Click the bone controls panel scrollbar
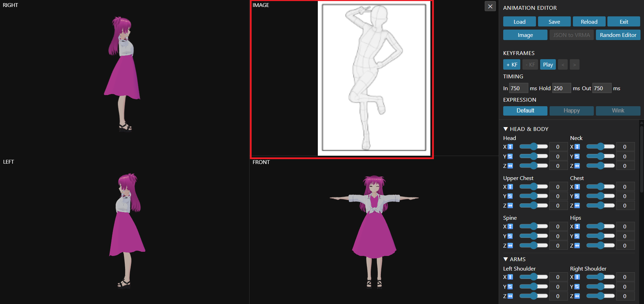 click(642, 158)
